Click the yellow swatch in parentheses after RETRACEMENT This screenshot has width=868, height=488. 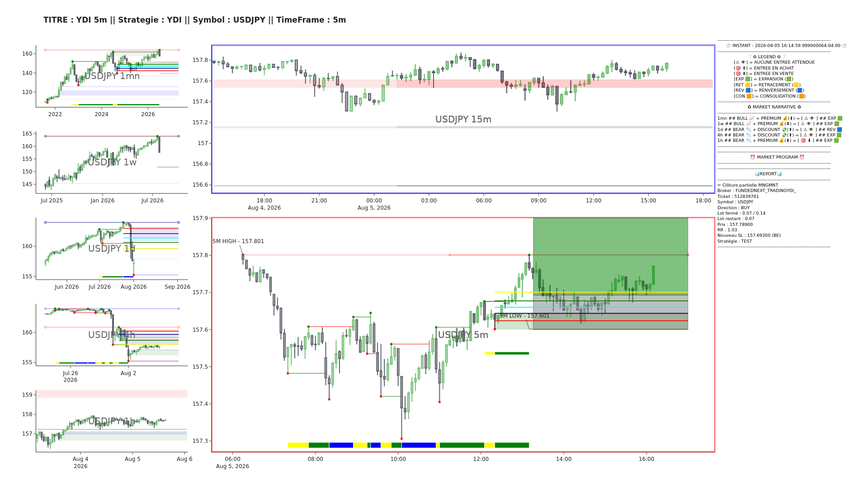tap(796, 85)
